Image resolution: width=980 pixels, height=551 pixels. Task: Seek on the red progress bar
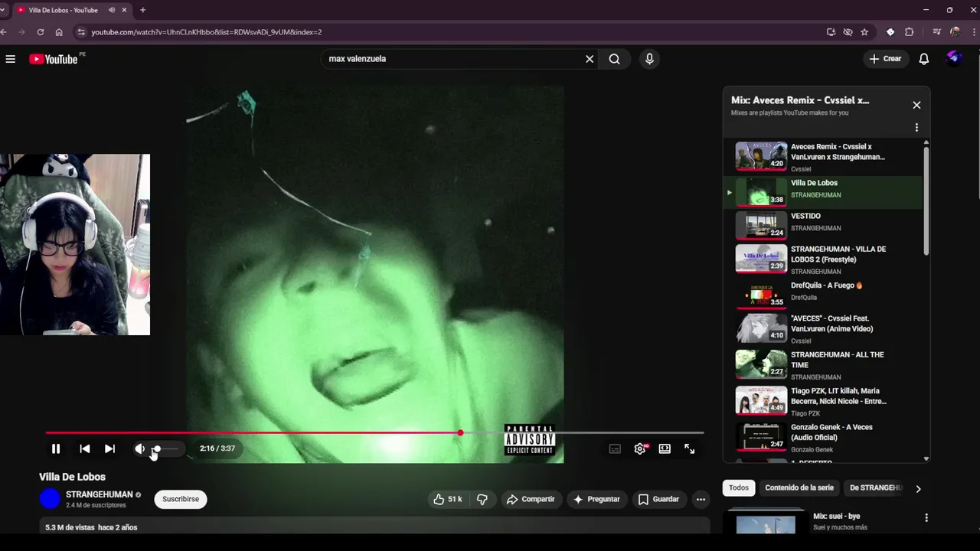[x=374, y=433]
